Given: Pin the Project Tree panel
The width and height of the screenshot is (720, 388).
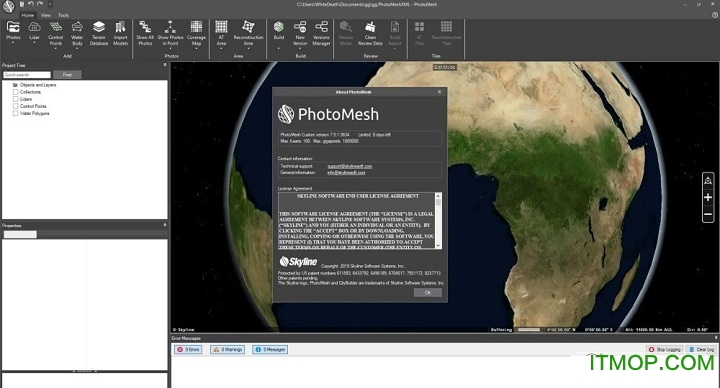Looking at the screenshot, I should click(165, 65).
